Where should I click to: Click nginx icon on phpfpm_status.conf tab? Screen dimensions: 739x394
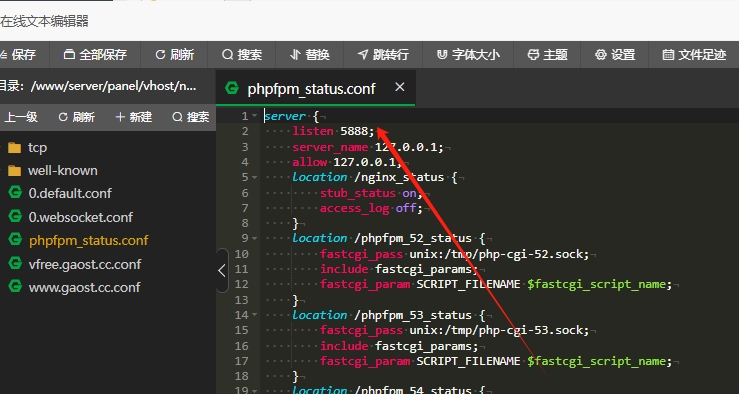[232, 88]
